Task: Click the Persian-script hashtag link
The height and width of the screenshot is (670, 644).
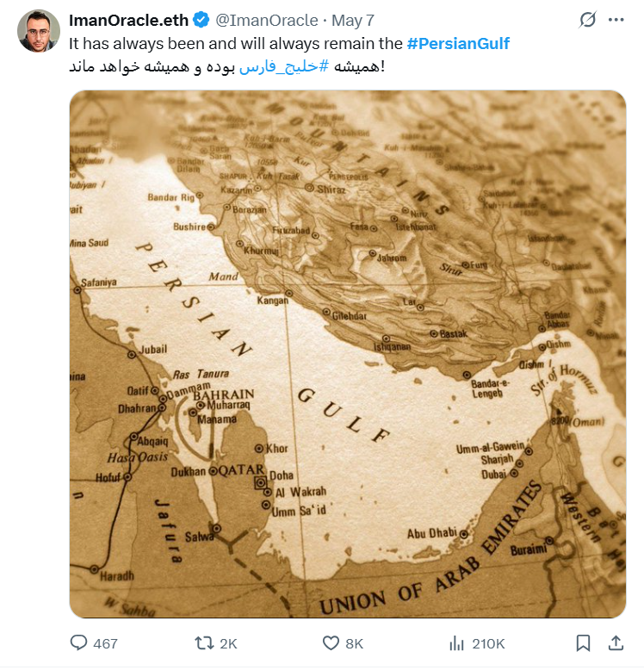Action: [279, 66]
